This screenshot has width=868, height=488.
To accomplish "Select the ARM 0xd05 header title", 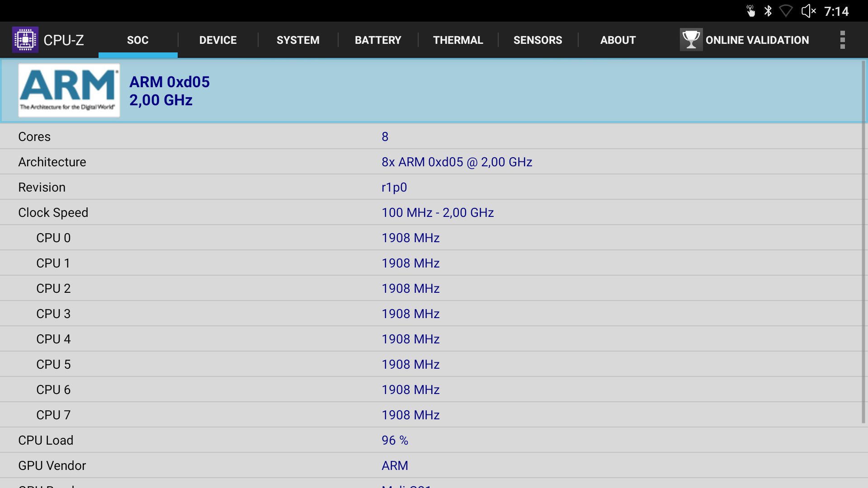I will click(x=170, y=82).
